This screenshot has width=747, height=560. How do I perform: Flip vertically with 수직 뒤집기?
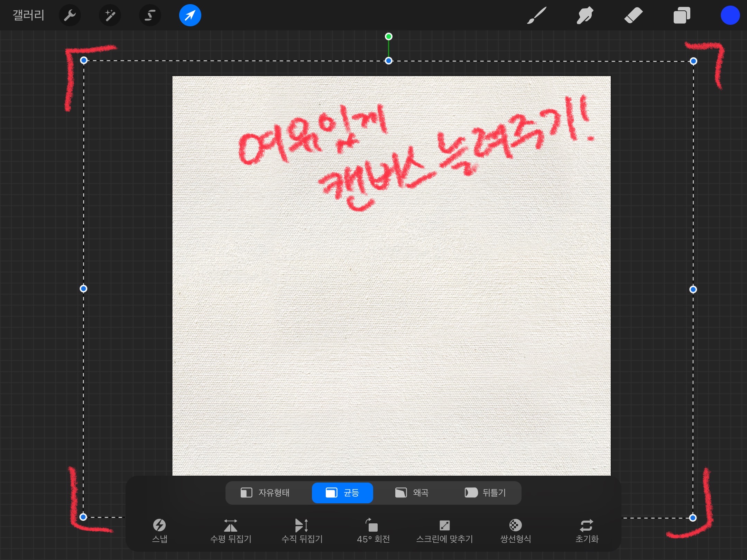click(302, 531)
